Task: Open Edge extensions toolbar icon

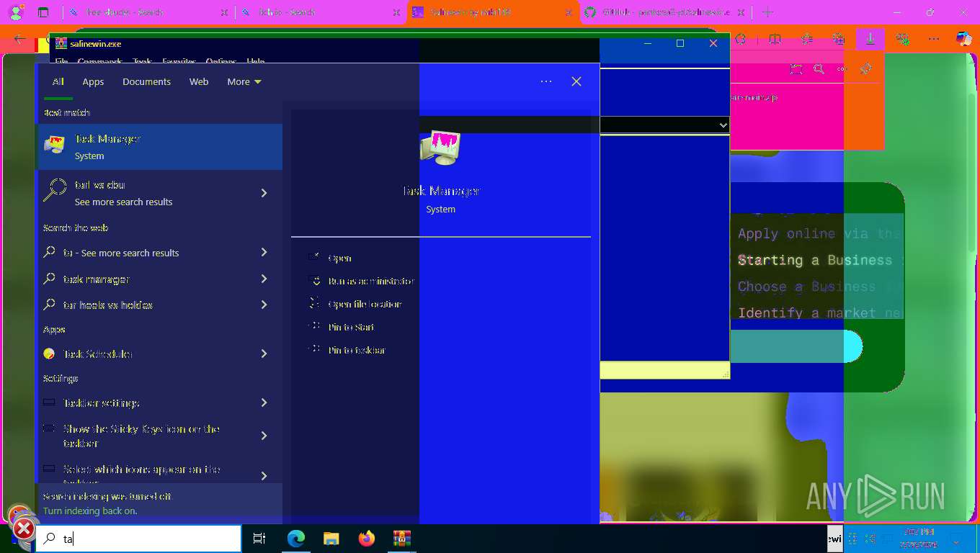Action: click(x=740, y=39)
